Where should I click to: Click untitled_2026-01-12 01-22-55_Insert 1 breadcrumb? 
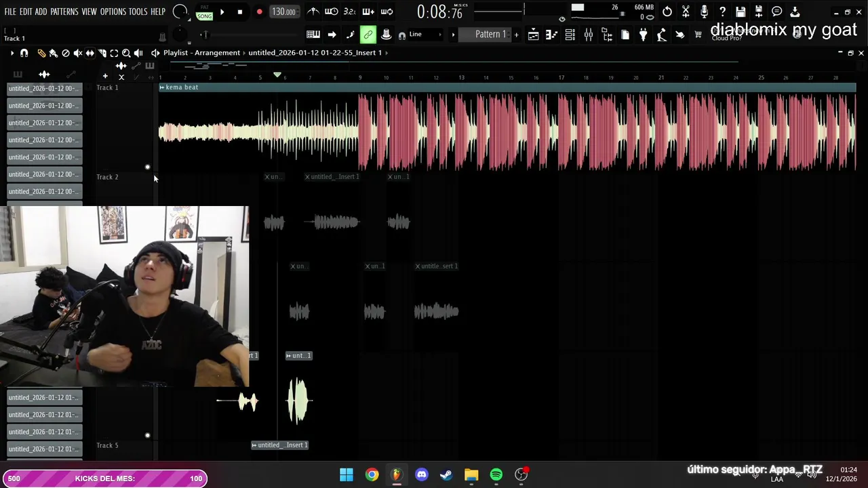click(x=315, y=53)
